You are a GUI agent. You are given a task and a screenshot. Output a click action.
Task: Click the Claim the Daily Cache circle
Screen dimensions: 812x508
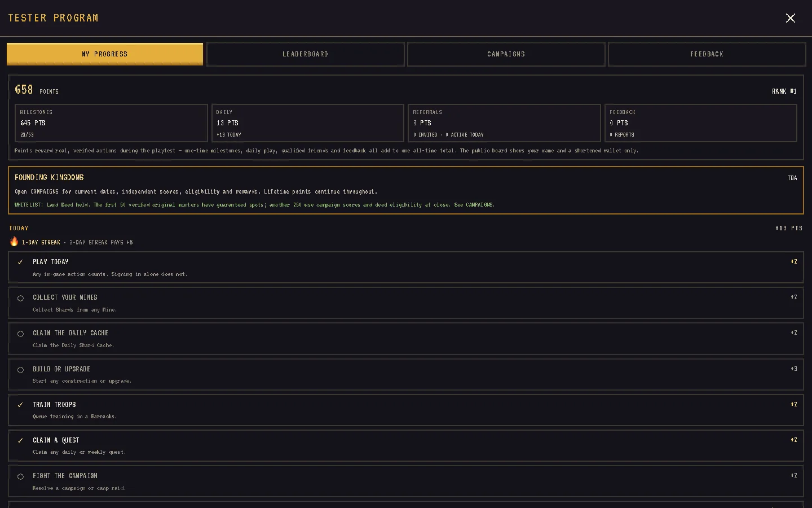[x=20, y=334]
